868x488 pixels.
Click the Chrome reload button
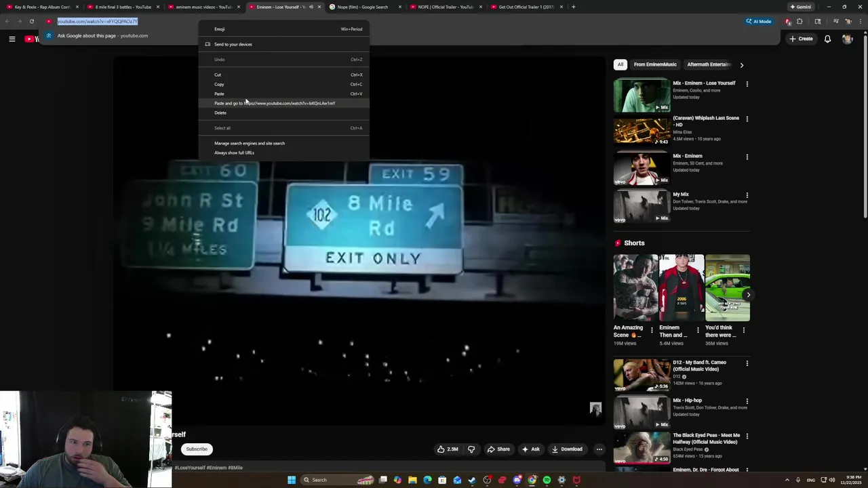31,21
